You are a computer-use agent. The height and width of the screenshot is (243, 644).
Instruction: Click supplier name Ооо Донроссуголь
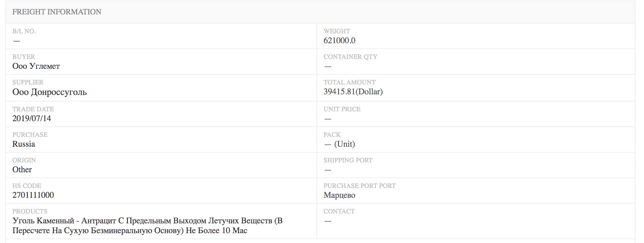point(49,92)
